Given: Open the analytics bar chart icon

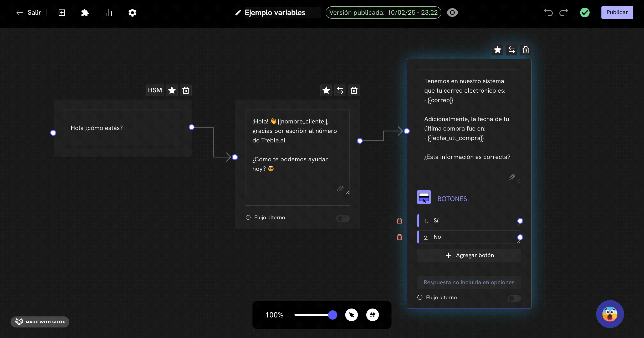Looking at the screenshot, I should coord(109,13).
